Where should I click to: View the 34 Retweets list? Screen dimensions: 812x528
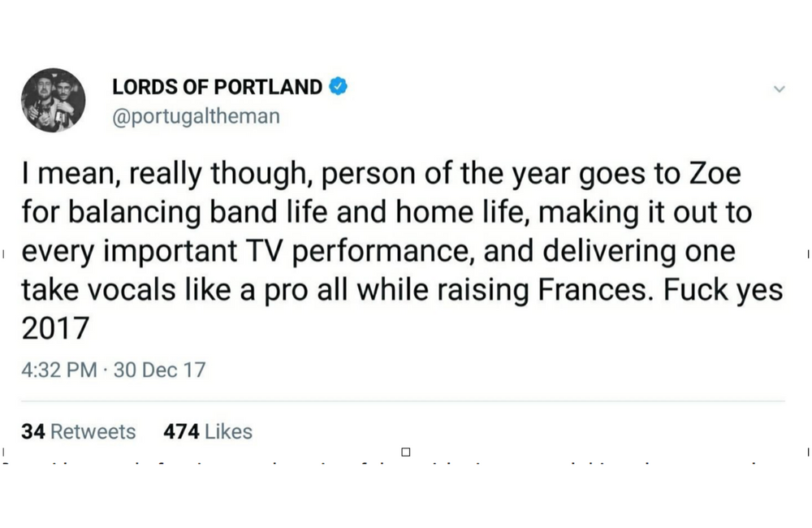point(79,431)
